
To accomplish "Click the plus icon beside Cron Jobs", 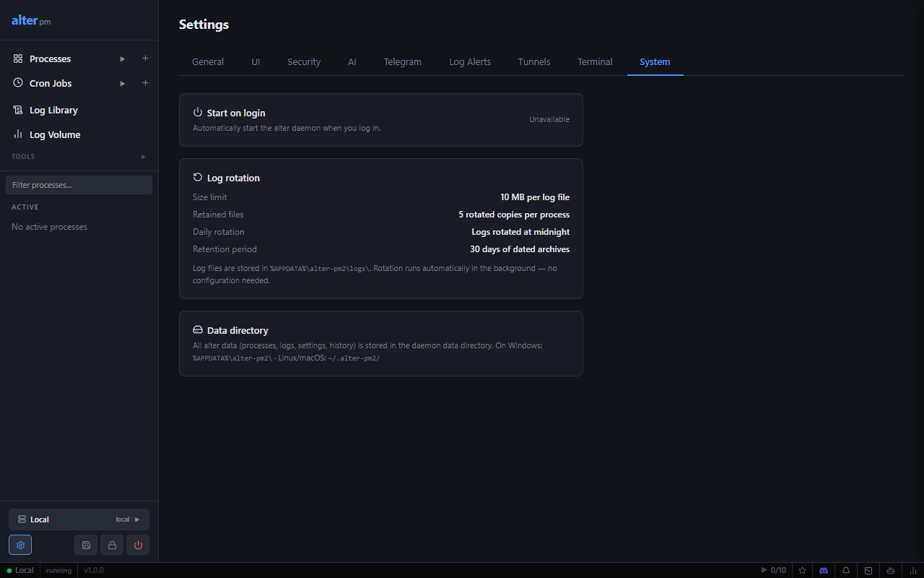I will [145, 83].
